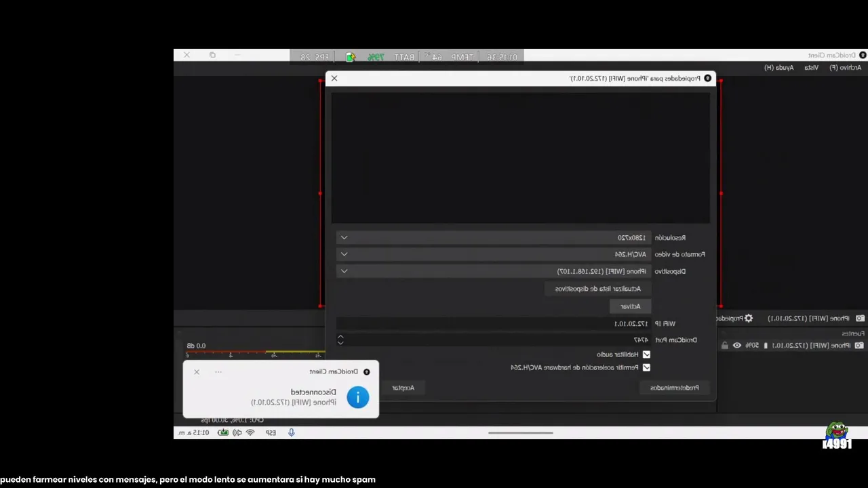
Task: Open the Vista menu
Action: pyautogui.click(x=811, y=68)
